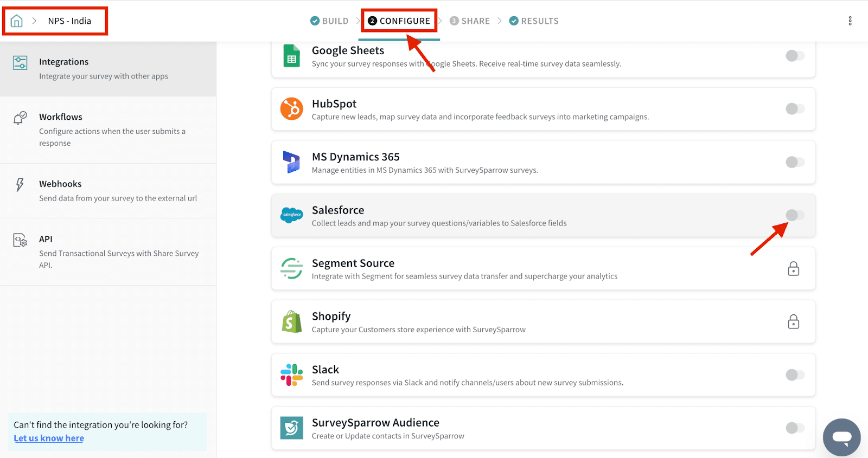Go to the Share step tab
Screen dimensions: 868x458
(470, 21)
